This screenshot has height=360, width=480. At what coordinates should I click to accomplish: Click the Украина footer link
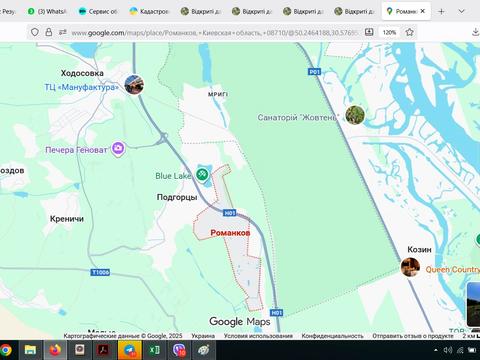[x=203, y=336]
